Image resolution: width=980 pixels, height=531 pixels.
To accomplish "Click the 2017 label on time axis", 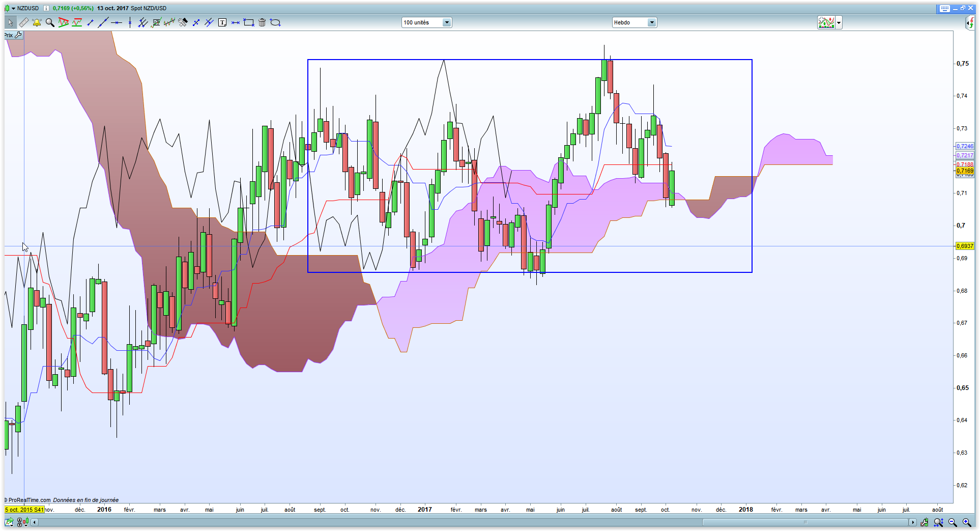I will point(425,510).
